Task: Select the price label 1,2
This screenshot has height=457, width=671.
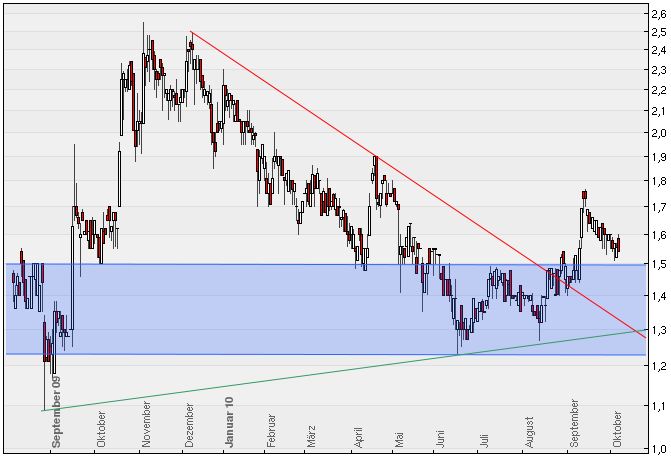Action: 659,366
